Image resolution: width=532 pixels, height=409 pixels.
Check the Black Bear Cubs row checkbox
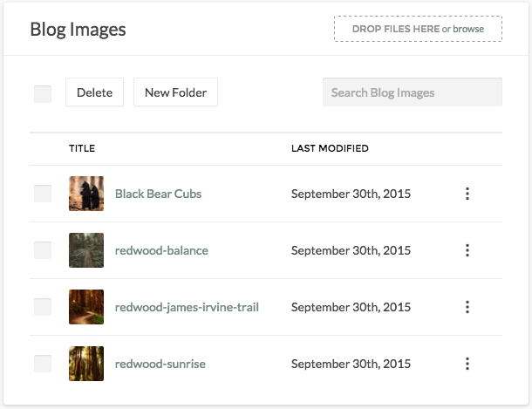click(x=43, y=194)
